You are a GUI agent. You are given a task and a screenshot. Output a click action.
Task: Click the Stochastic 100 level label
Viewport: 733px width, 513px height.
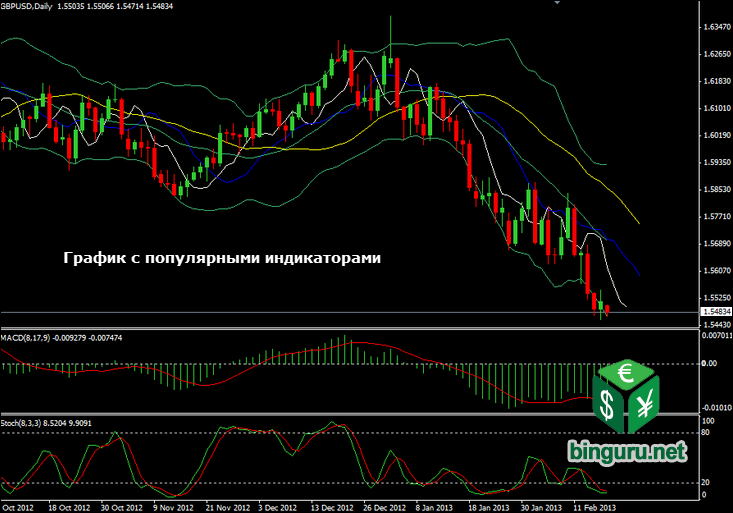[708, 421]
